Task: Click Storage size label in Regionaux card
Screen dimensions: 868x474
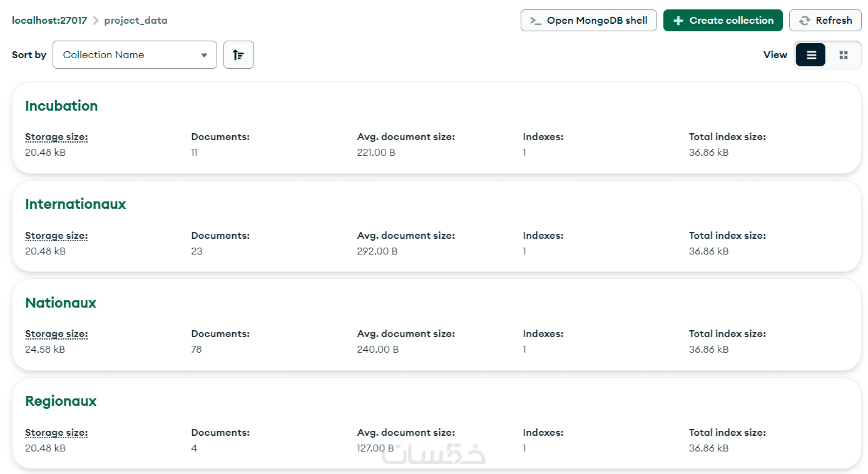Action: (56, 433)
